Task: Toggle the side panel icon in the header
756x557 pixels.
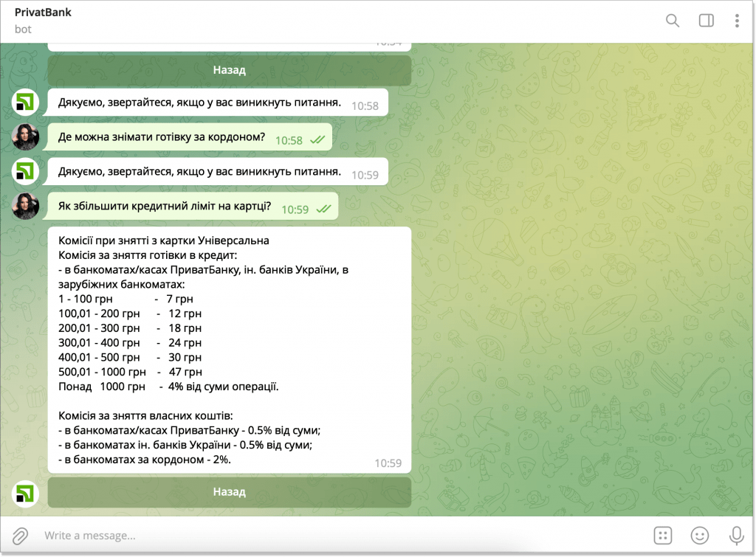Action: coord(706,21)
